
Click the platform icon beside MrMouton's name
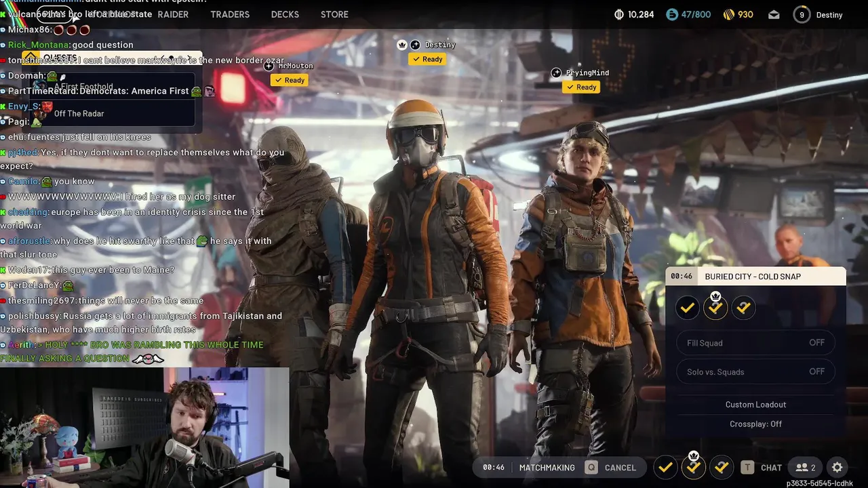pyautogui.click(x=269, y=66)
